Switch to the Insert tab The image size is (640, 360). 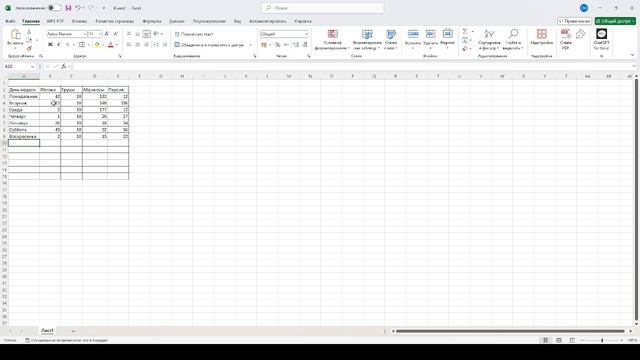click(x=79, y=21)
